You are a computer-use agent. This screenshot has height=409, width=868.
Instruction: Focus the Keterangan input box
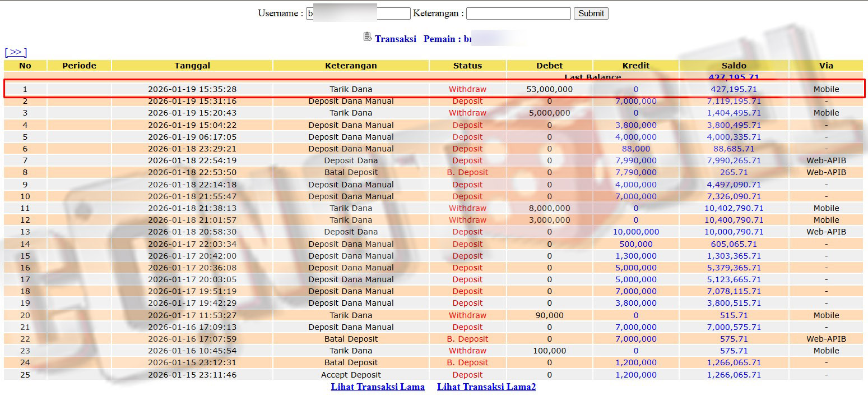(x=518, y=13)
